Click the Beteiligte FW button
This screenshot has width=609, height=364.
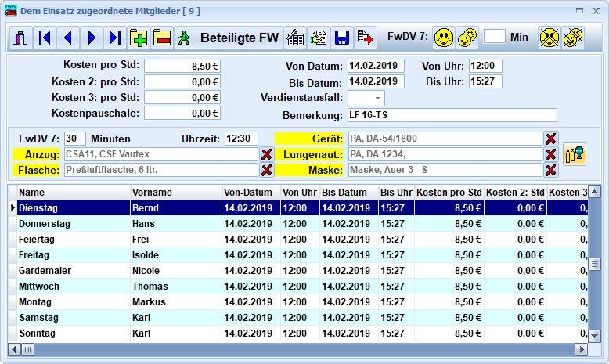pos(239,37)
